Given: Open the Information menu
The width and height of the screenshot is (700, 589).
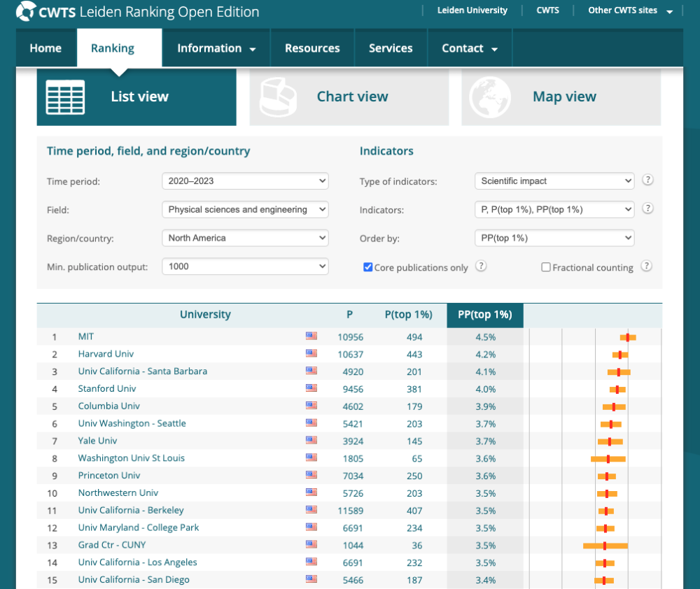Looking at the screenshot, I should [216, 48].
